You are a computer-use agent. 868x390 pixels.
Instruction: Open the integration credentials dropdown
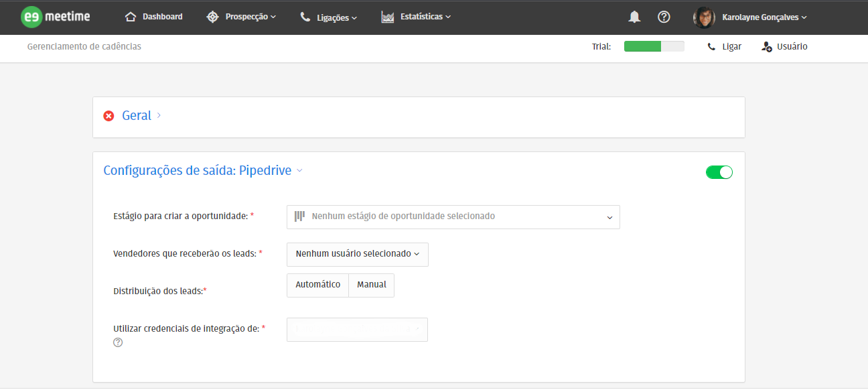click(357, 330)
